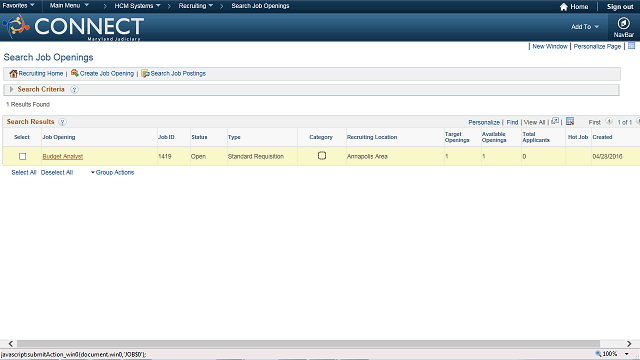Viewport: 640px width, 360px height.
Task: Click the download to spreadsheet grid icon
Action: pyautogui.click(x=570, y=121)
